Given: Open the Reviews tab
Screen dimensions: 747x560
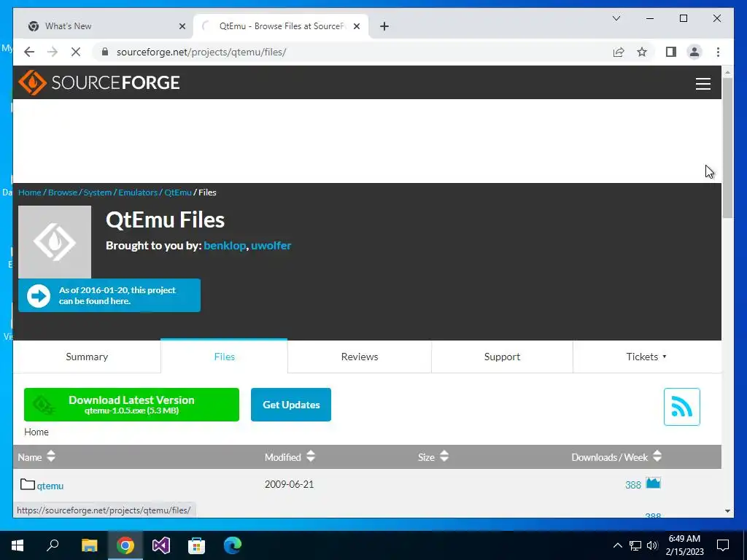Looking at the screenshot, I should [x=360, y=357].
